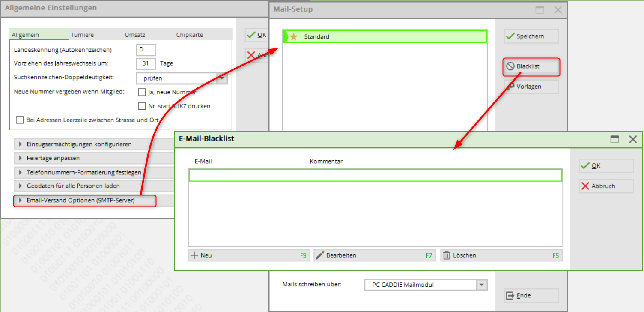Click the green checkmark on Speichern
The height and width of the screenshot is (312, 644).
coord(510,36)
